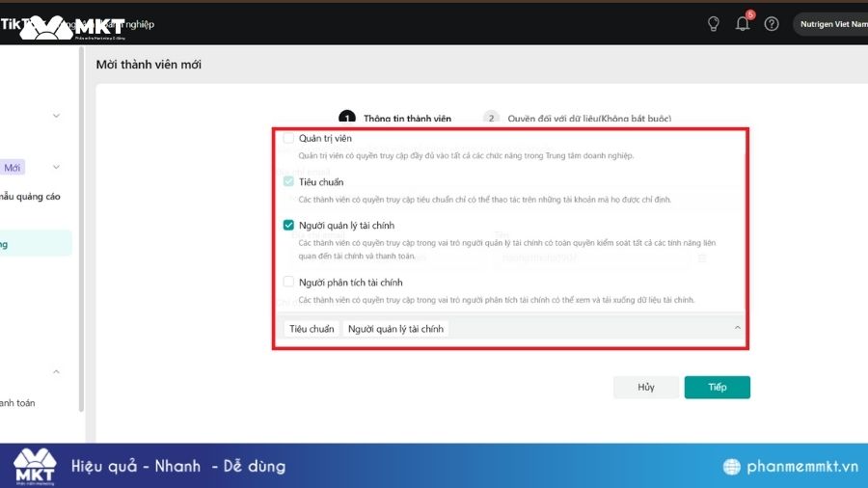Check the Quản trị viên checkbox
Image resolution: width=868 pixels, height=488 pixels.
288,139
